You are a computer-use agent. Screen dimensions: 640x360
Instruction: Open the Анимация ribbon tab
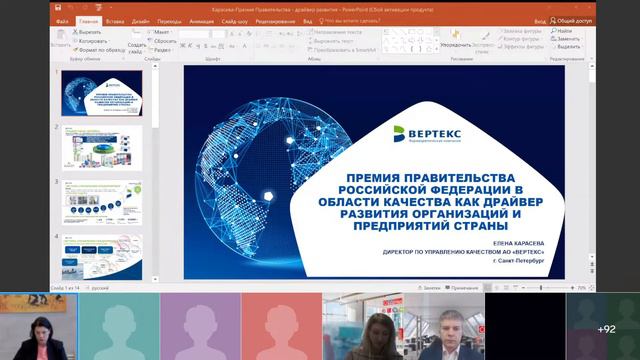pyautogui.click(x=201, y=21)
